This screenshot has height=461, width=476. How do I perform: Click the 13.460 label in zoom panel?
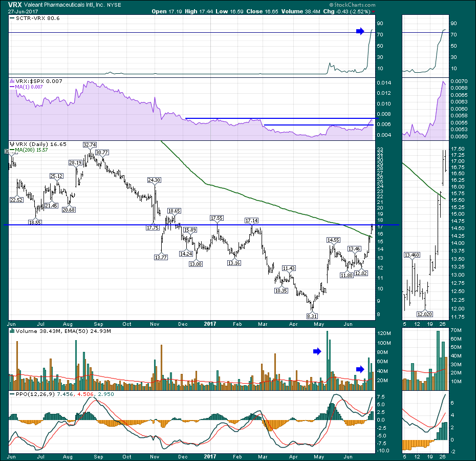(x=412, y=255)
